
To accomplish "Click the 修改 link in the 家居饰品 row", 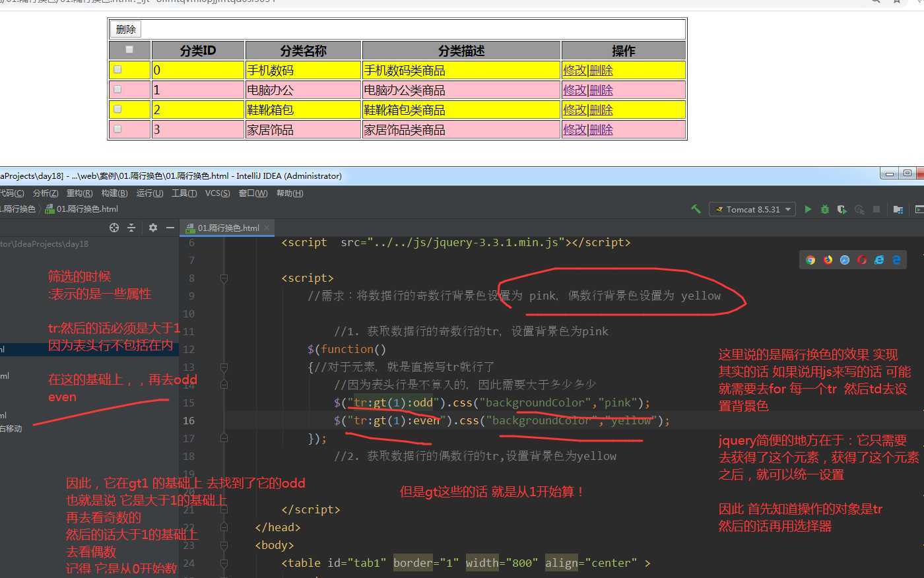I will 575,129.
